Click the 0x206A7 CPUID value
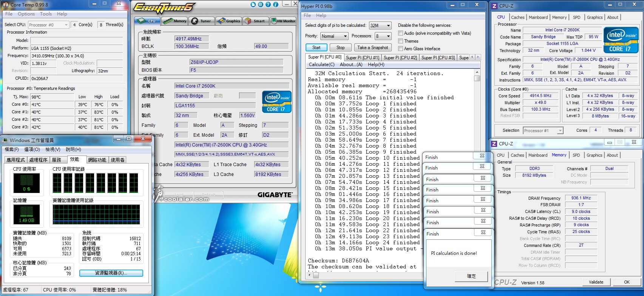644x296 pixels. [77, 79]
